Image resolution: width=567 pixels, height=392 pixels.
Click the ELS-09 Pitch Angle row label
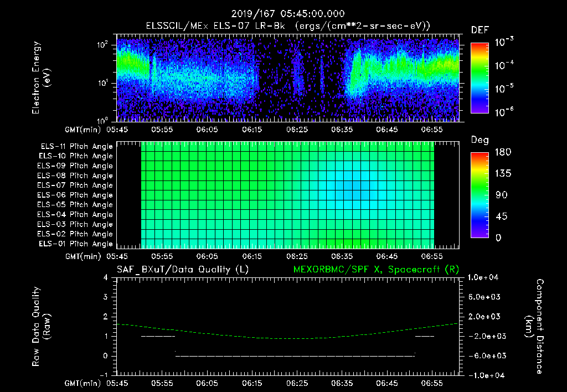[75, 166]
